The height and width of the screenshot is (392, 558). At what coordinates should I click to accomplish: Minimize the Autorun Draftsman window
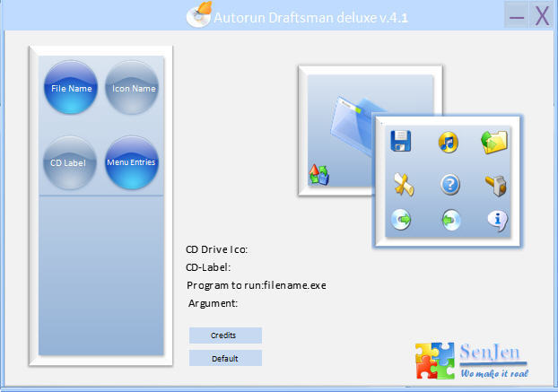(x=516, y=15)
